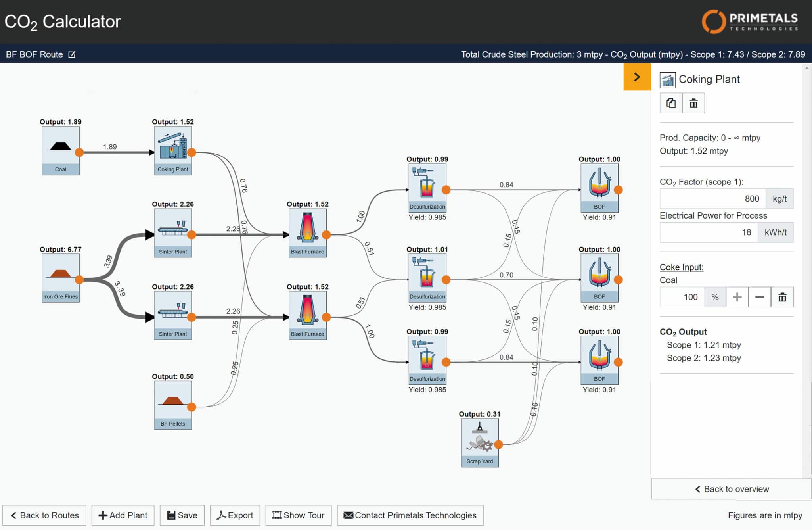Click the Electrical Power for Process input field
Screen dimensions: 812x530
(709, 232)
